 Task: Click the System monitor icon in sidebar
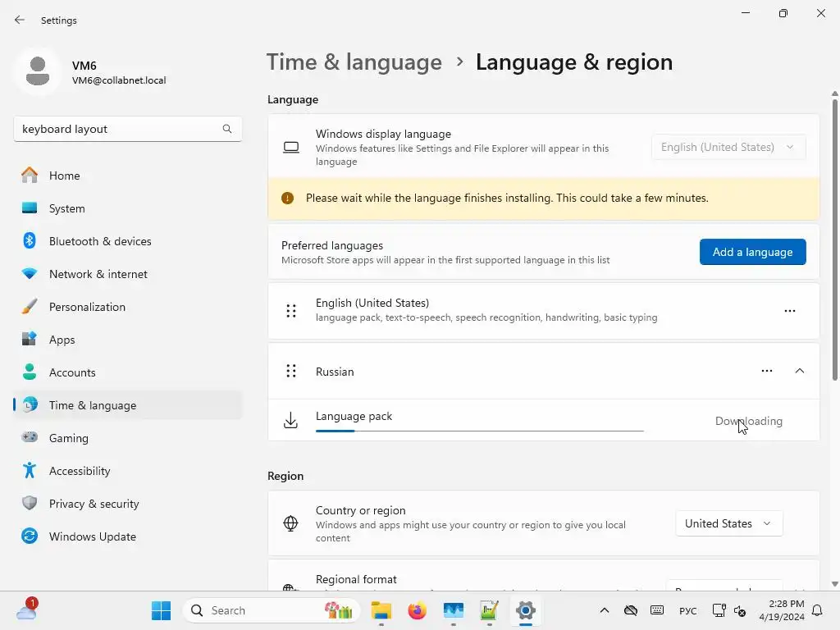pyautogui.click(x=30, y=208)
